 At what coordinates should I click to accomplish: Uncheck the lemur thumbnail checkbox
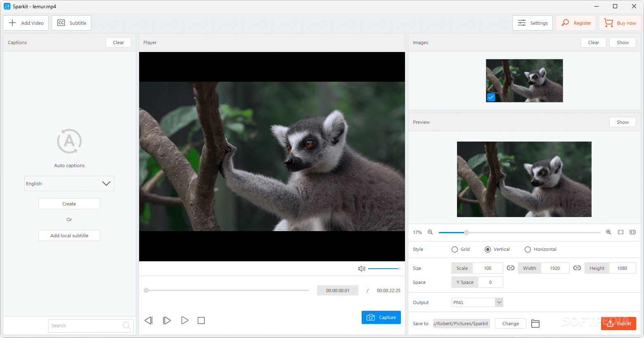(x=491, y=97)
